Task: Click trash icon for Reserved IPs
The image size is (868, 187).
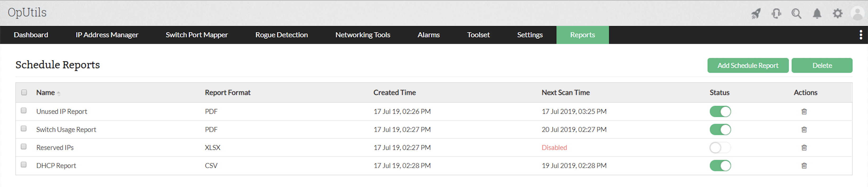Action: pyautogui.click(x=804, y=148)
